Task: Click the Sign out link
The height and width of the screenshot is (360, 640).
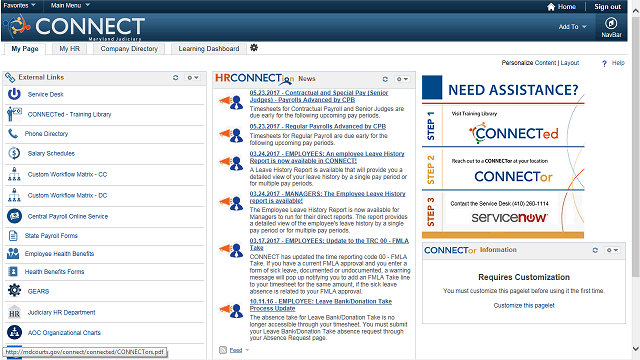Action: [607, 7]
